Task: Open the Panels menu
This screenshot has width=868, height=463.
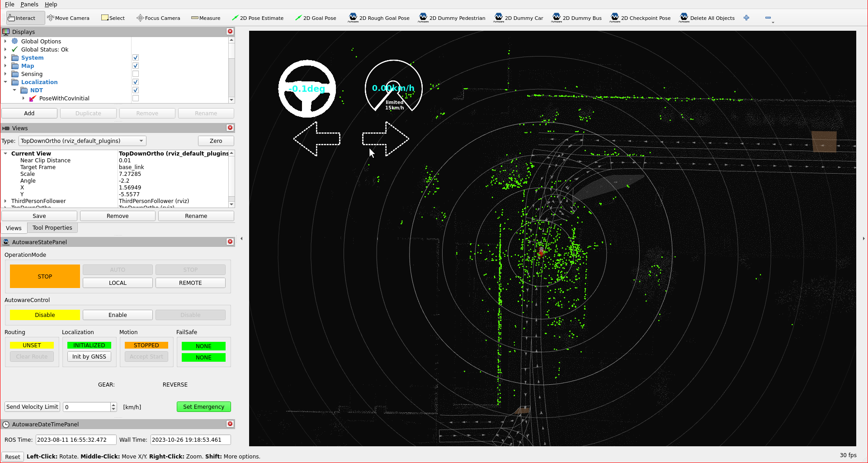Action: tap(29, 5)
